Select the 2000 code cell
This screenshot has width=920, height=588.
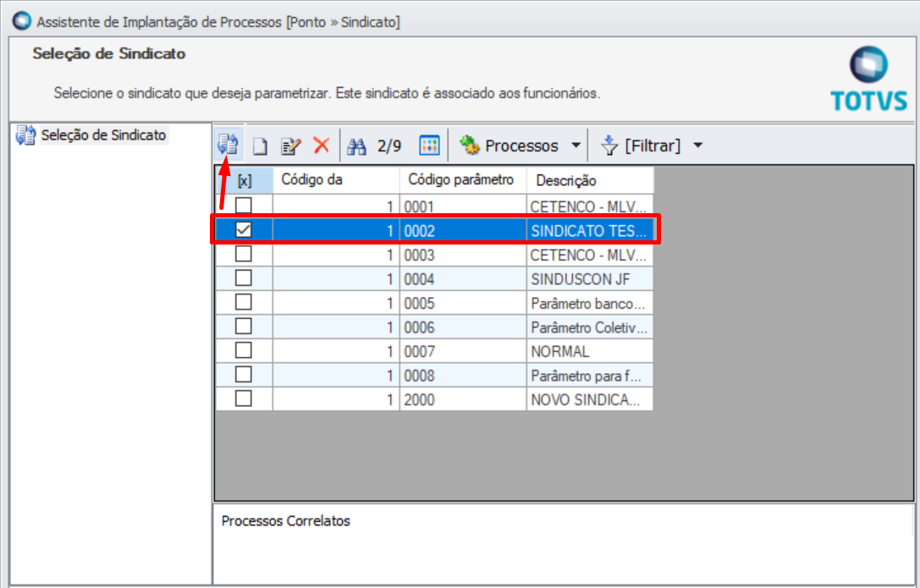pos(463,398)
